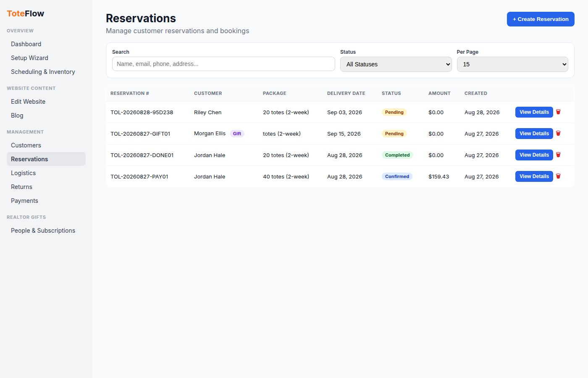Delete reservation TOL-20260827-PAY01 with trash icon

558,176
